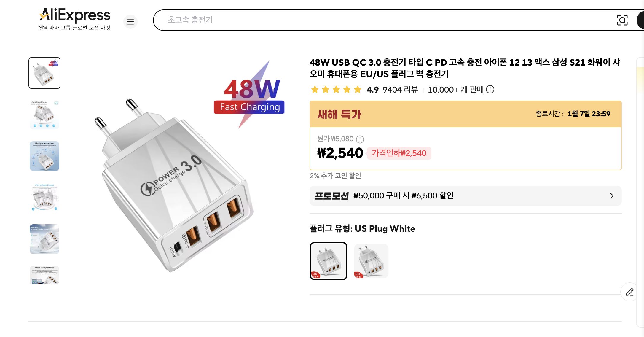Expand the promotion details with the chevron
Viewport: 644px width, 337px height.
click(x=612, y=195)
